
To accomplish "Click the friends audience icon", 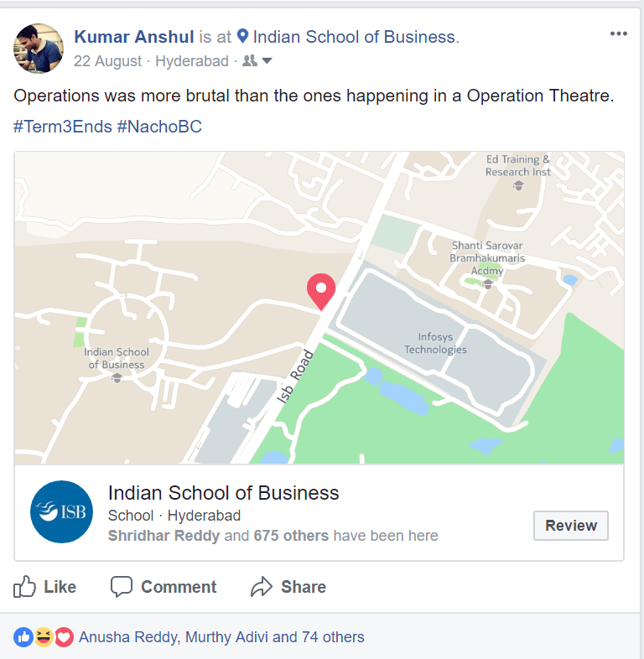I will click(250, 60).
